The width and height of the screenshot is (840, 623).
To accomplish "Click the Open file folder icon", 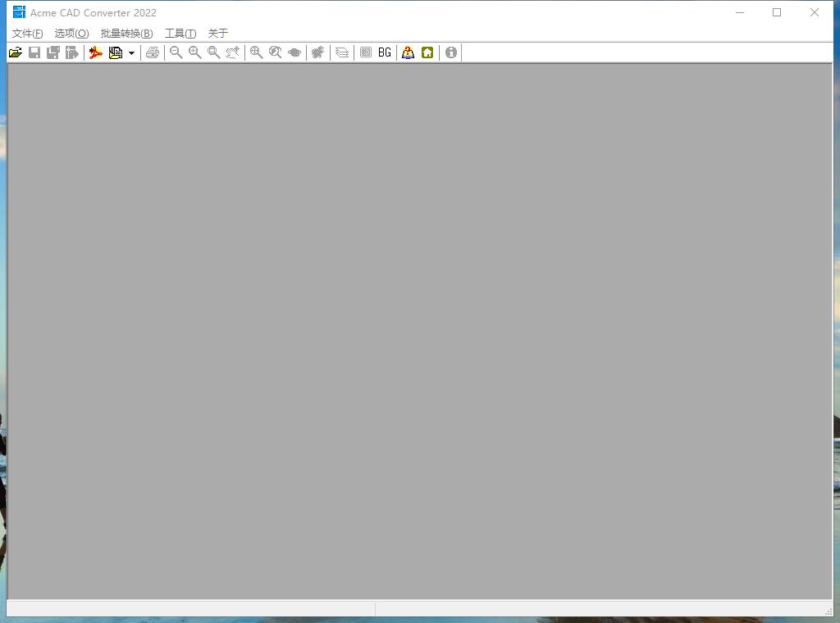I will click(x=15, y=52).
